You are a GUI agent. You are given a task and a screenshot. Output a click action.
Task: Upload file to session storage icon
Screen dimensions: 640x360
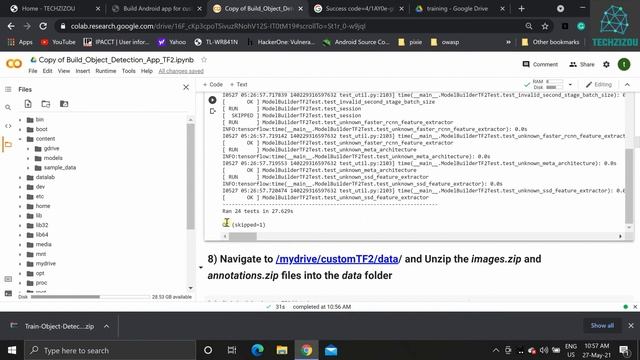coord(28,104)
